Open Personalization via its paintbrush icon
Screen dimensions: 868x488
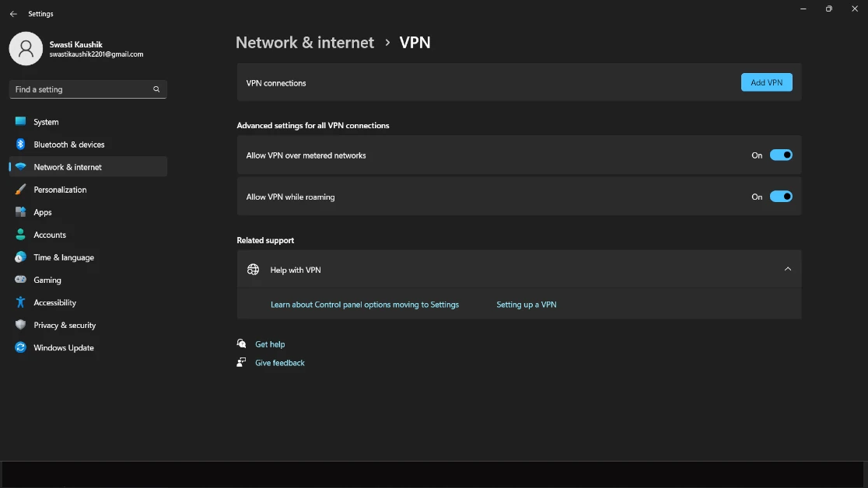click(20, 190)
